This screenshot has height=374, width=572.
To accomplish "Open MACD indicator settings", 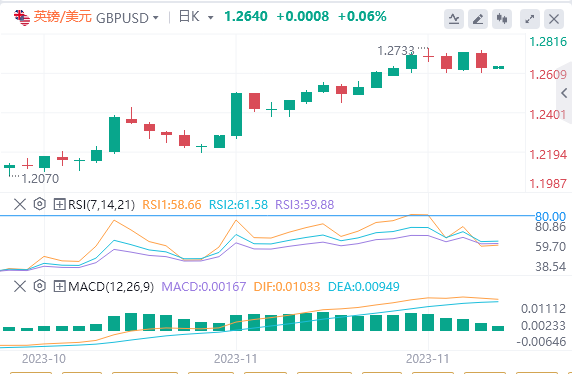I will point(39,286).
